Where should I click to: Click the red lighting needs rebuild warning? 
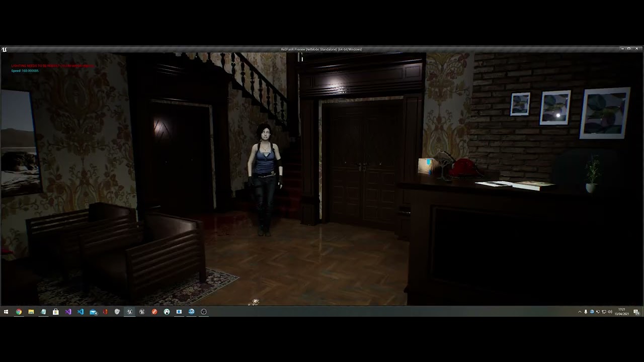coord(52,66)
